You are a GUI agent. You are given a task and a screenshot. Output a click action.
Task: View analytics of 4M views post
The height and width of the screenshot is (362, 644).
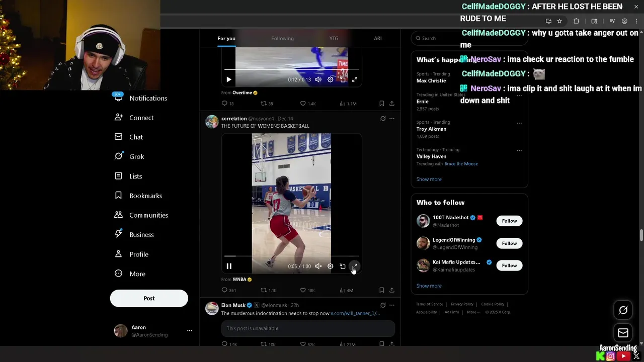point(346,290)
